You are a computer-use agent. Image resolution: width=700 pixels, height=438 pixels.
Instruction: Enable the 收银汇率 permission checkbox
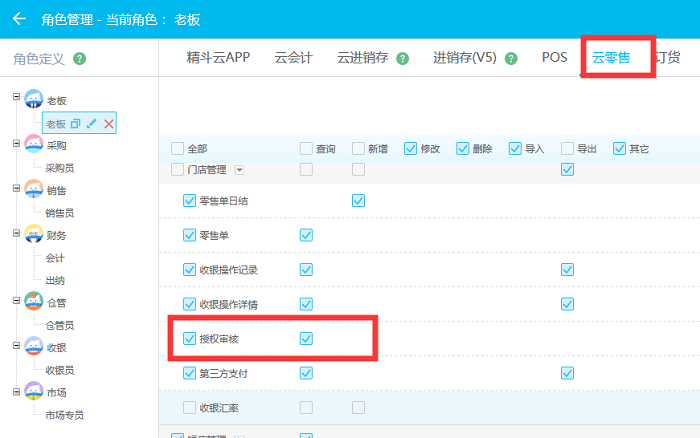point(190,407)
